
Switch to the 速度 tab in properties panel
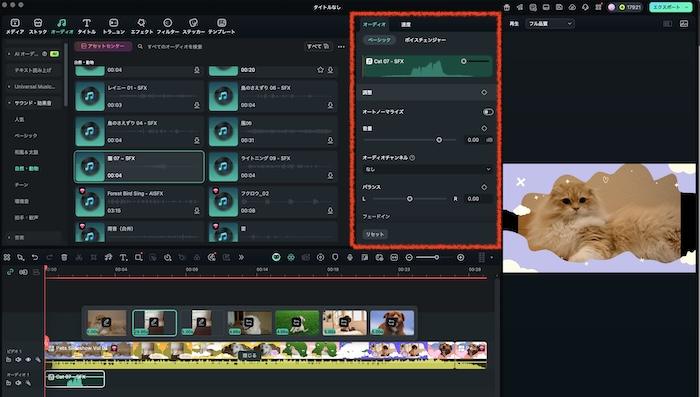[x=406, y=25]
